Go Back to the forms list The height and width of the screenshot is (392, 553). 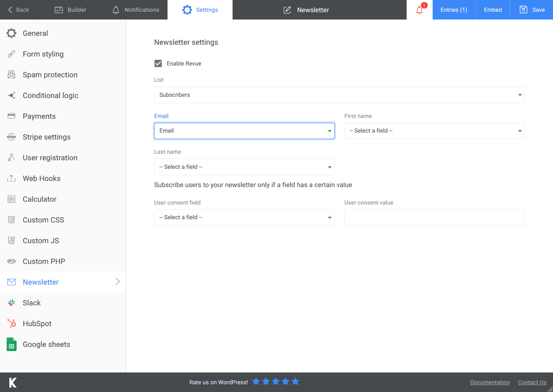19,10
